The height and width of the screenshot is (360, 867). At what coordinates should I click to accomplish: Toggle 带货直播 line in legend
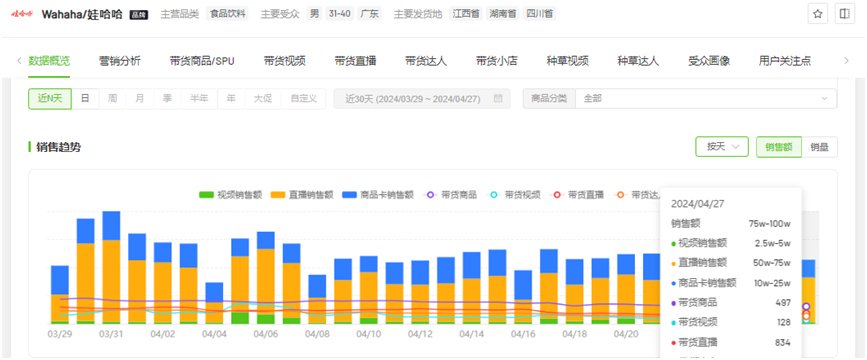[x=577, y=195]
